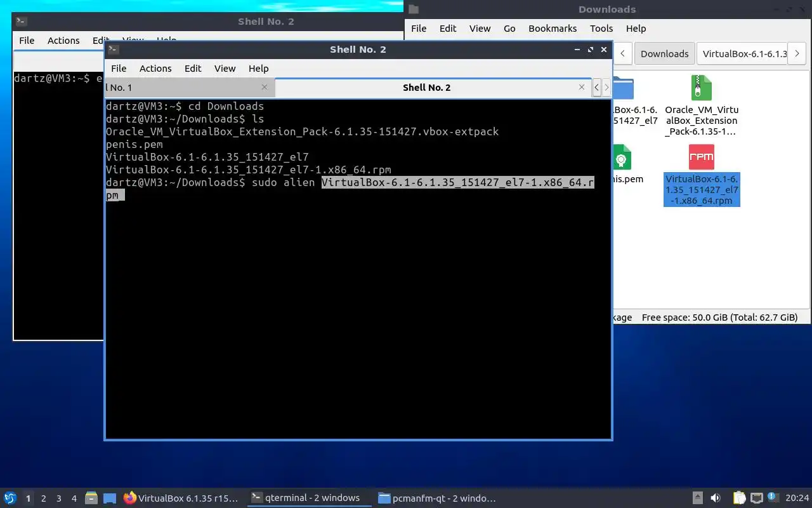Click the Downloads window title folder icon
The image size is (812, 508).
[x=414, y=9]
